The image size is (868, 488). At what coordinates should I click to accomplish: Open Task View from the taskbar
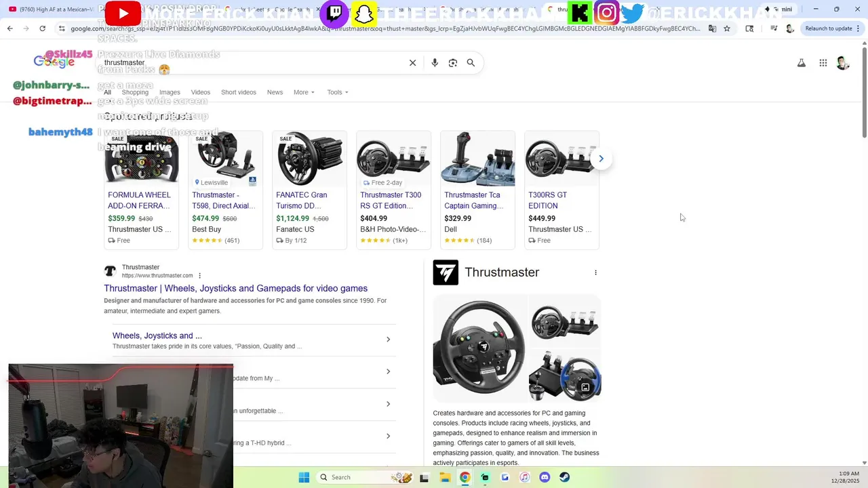(x=425, y=477)
